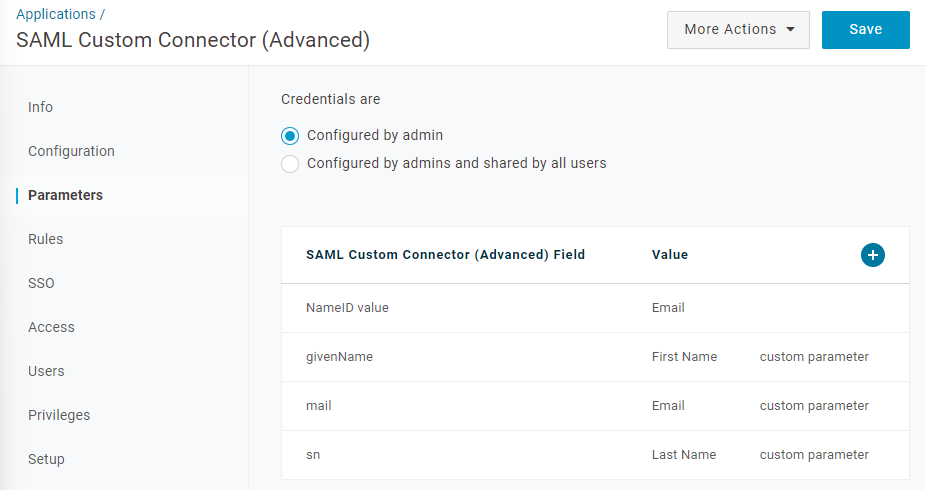925x490 pixels.
Task: View the Users tab
Action: click(x=46, y=371)
